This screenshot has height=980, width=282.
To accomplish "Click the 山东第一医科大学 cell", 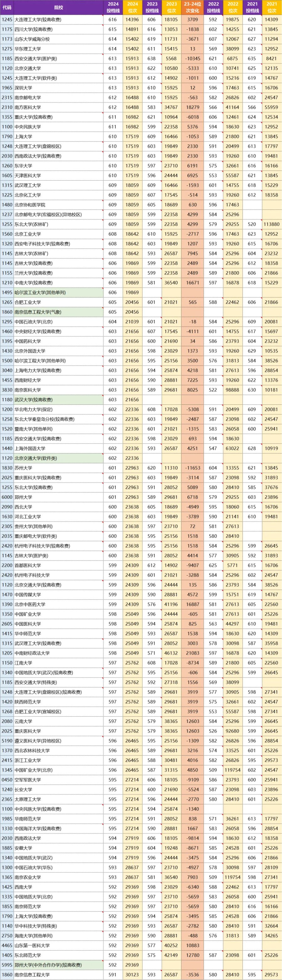I will [59, 946].
